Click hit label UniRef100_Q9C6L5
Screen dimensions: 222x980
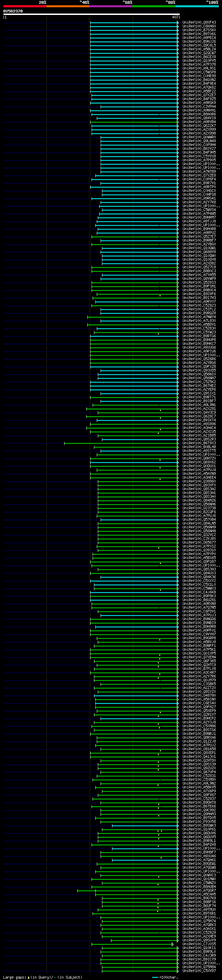(199, 45)
